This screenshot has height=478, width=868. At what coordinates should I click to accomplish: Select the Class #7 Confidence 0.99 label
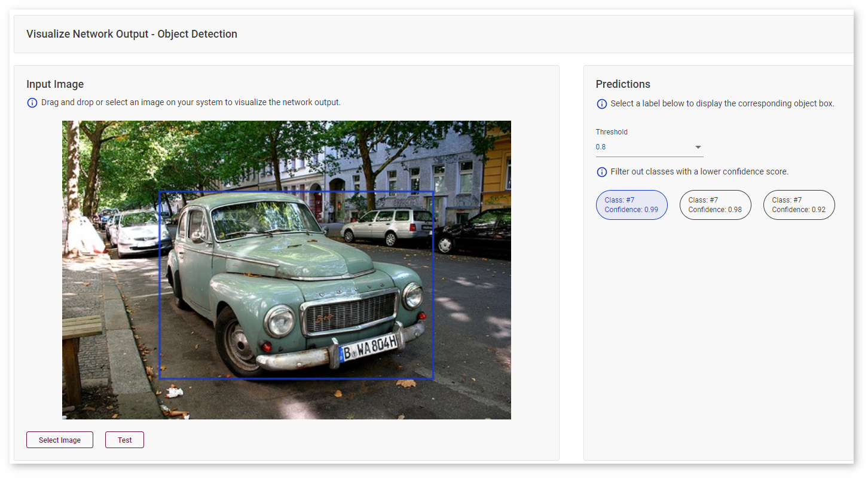click(x=631, y=205)
